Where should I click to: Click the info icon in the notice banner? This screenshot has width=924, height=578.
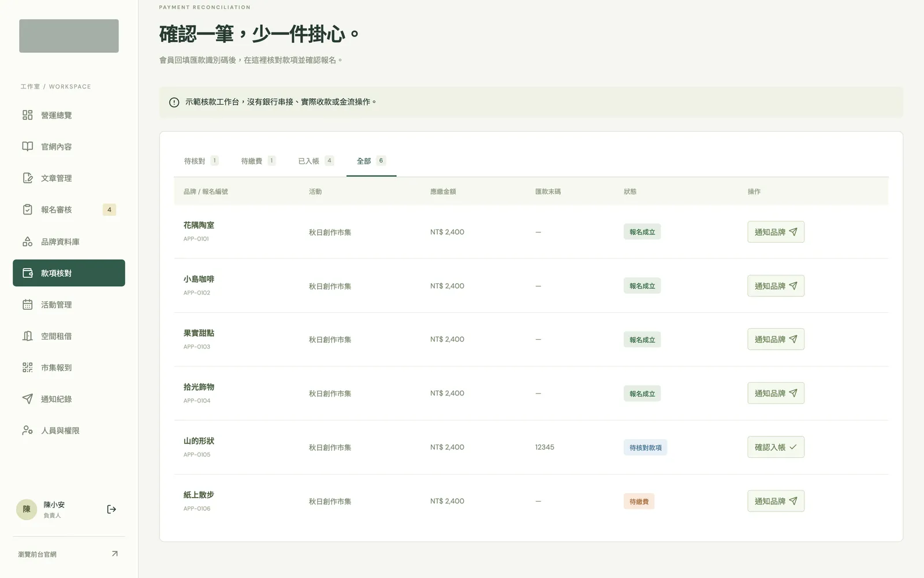pos(174,102)
